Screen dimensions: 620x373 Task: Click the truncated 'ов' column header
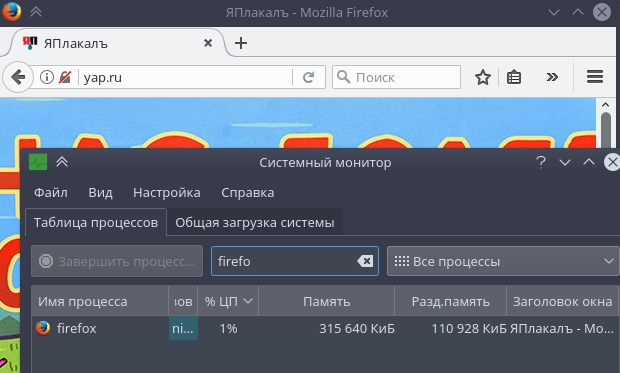183,302
